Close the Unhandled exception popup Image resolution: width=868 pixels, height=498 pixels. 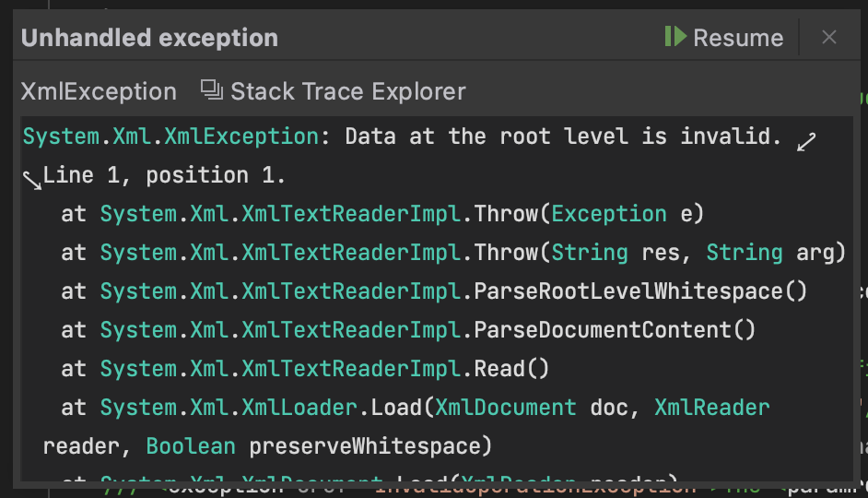[828, 37]
